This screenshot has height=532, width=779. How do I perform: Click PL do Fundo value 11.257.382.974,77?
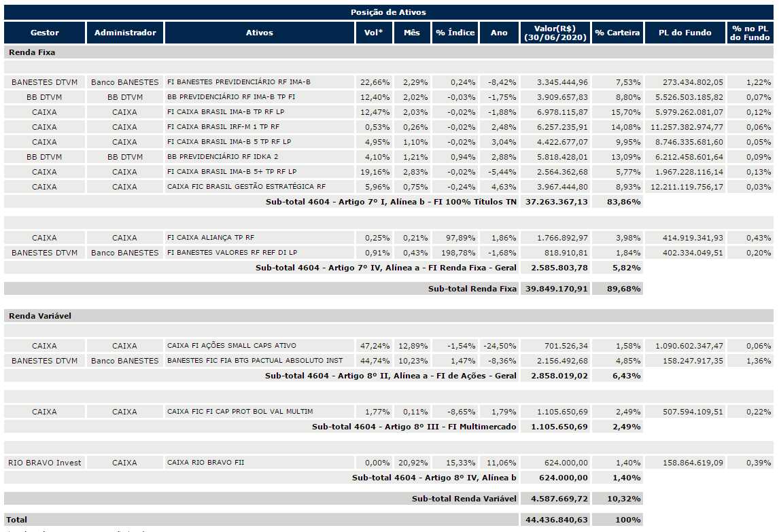[x=687, y=127]
